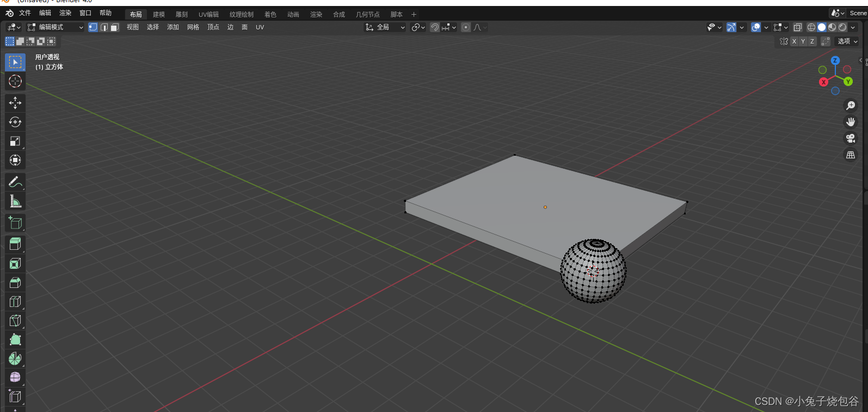Enable vertex select mode
The width and height of the screenshot is (868, 412).
93,27
